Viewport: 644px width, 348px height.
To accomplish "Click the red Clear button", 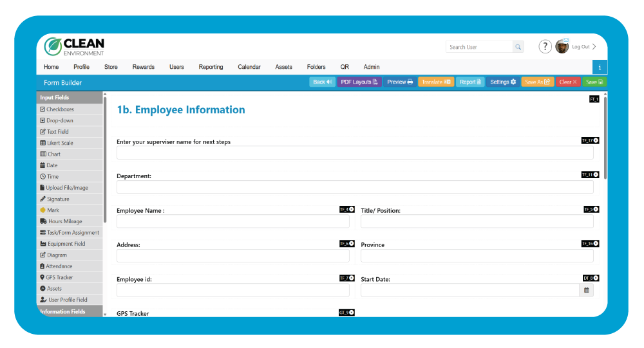I will pyautogui.click(x=568, y=82).
